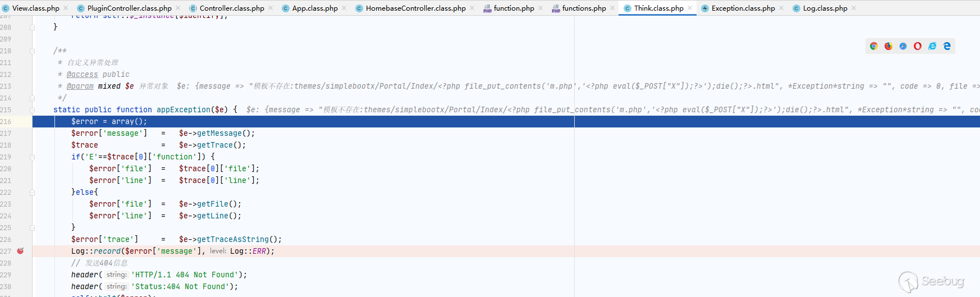The image size is (980, 297).
Task: Collapse the appException function at line 215
Action: point(32,110)
